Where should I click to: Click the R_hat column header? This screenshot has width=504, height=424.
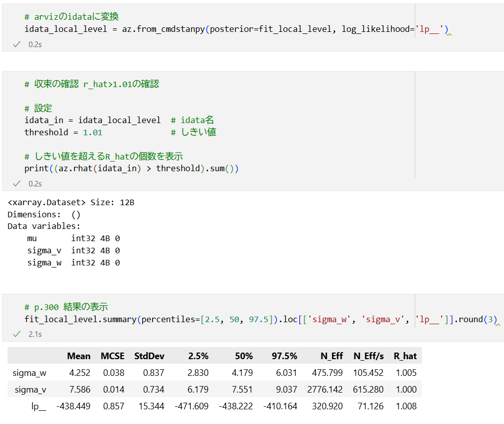coord(405,356)
